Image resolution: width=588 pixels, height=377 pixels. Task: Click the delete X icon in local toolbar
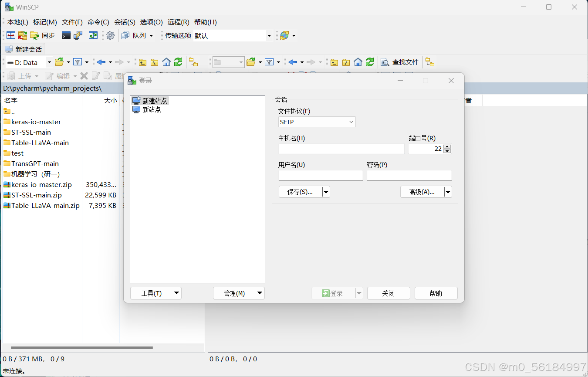tap(84, 76)
